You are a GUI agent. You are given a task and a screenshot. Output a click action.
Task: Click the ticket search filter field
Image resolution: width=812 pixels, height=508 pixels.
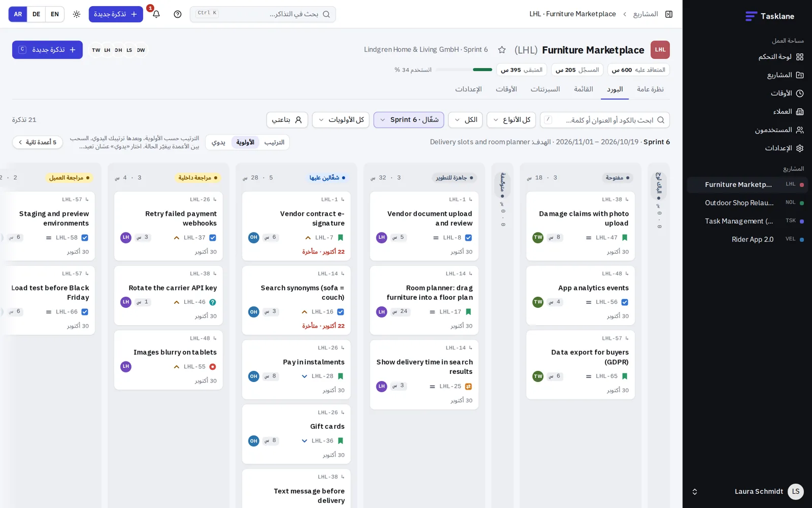[605, 120]
